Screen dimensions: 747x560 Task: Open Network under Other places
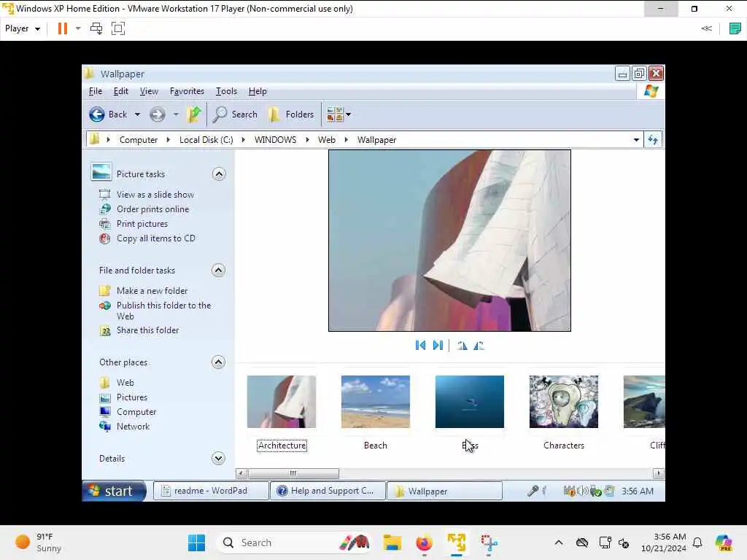click(133, 427)
